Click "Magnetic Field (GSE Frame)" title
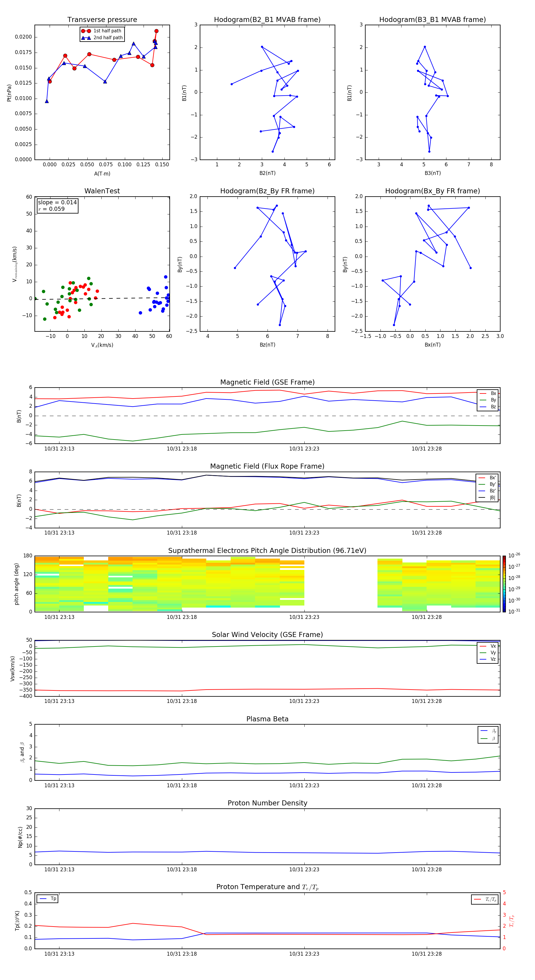Screen dimensions: 535x980 click(267, 382)
